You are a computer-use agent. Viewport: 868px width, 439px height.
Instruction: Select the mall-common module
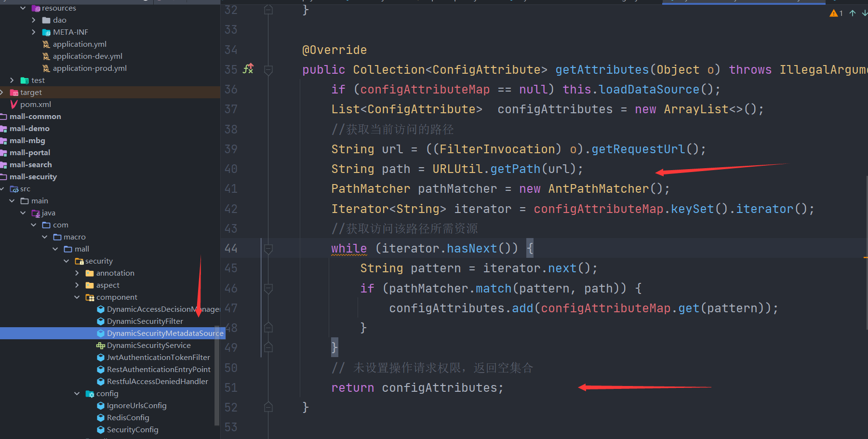(35, 116)
